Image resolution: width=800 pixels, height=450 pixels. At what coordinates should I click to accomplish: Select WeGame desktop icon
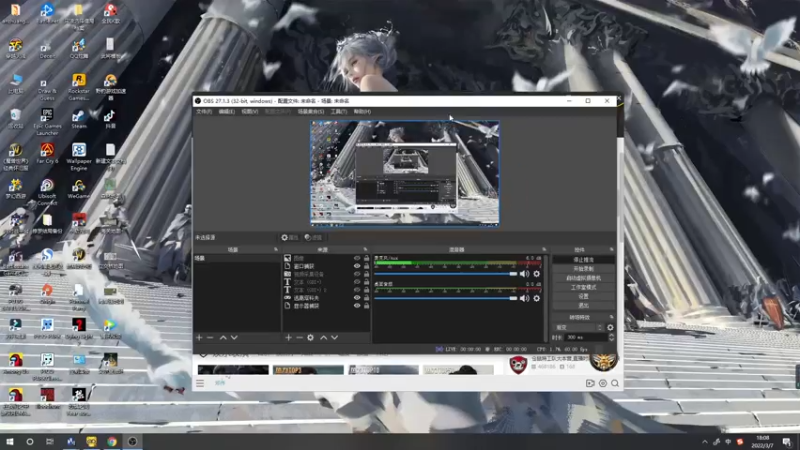coord(79,189)
